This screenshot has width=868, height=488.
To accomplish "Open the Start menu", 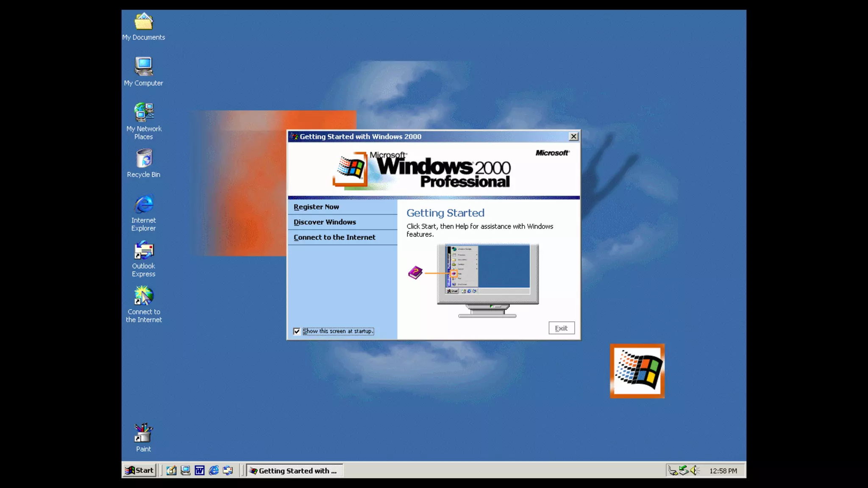I will point(139,470).
